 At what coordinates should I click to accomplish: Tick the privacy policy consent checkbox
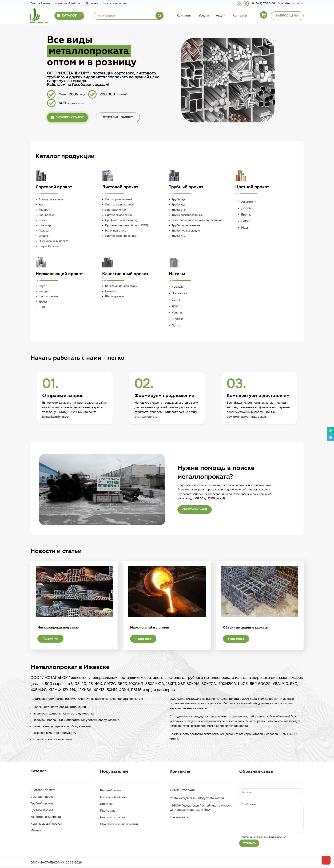[x=240, y=837]
